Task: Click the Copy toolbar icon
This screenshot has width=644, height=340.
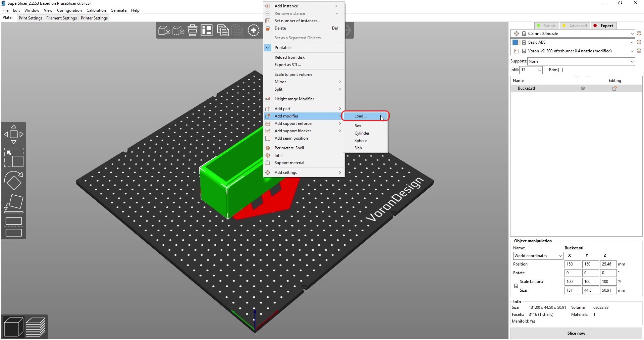Action: pos(222,31)
